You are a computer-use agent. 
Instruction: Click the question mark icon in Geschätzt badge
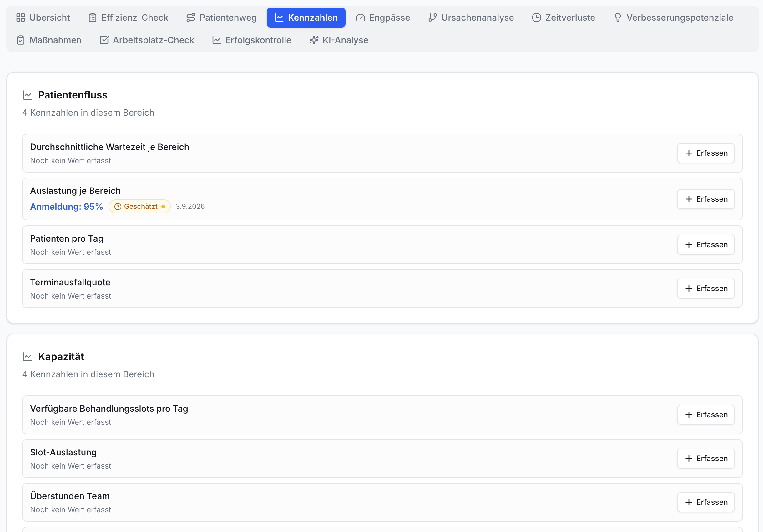tap(118, 207)
